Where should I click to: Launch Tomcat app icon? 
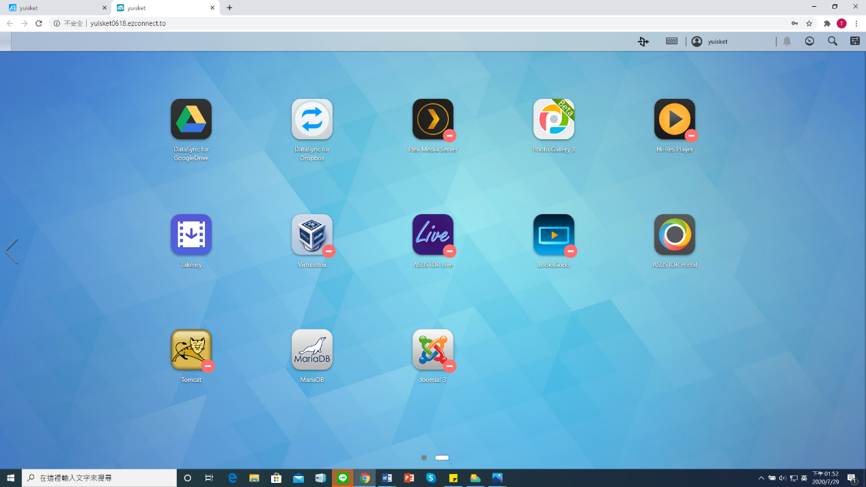pos(191,350)
